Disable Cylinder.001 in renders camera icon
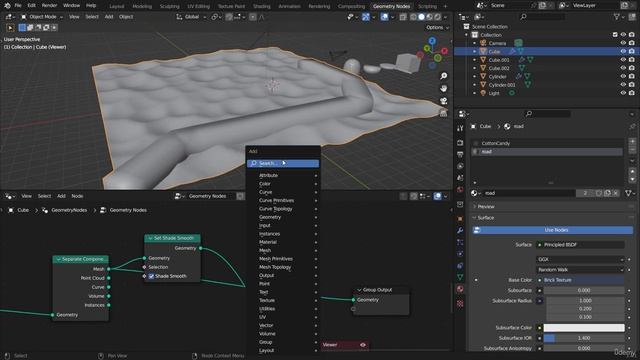640x360 pixels. click(631, 85)
